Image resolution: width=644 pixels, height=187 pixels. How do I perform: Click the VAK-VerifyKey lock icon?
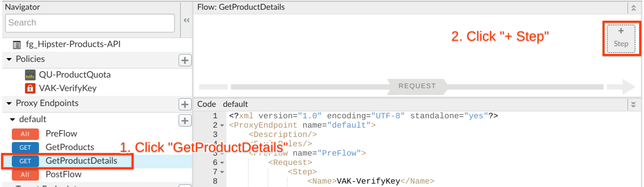(30, 88)
